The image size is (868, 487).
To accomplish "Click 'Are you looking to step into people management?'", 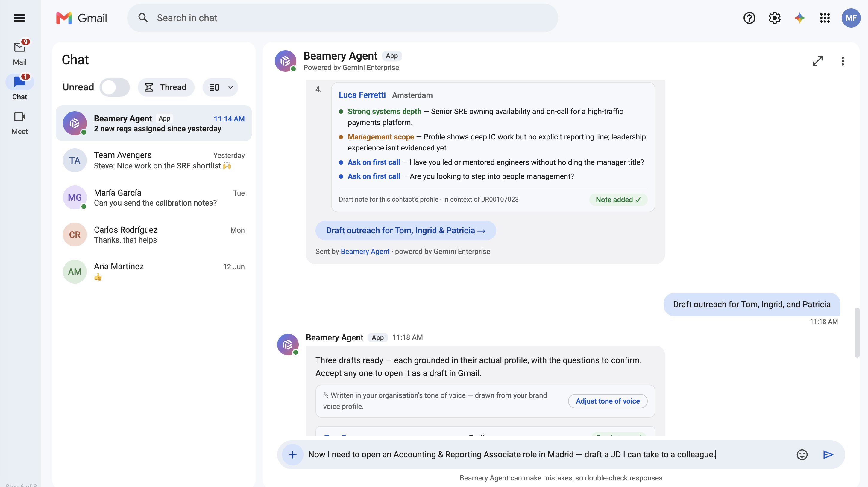I will click(x=492, y=176).
